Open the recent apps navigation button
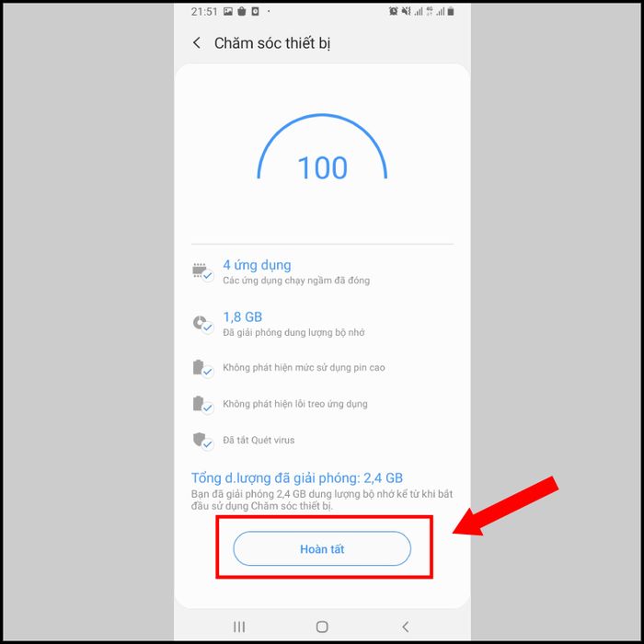 pos(239,627)
